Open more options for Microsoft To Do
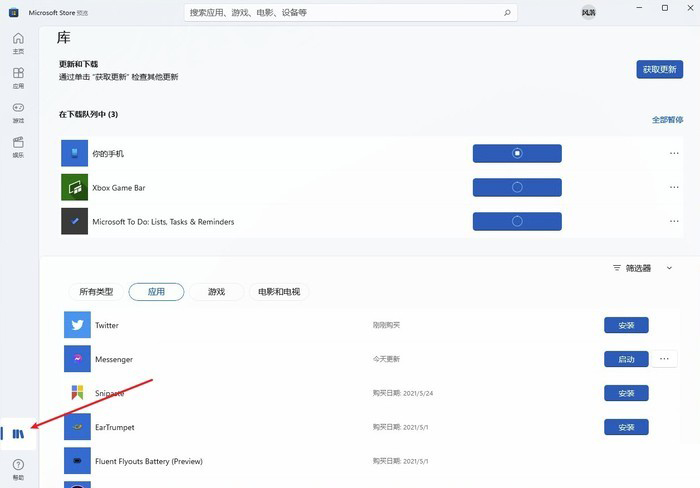This screenshot has height=488, width=700. [674, 221]
